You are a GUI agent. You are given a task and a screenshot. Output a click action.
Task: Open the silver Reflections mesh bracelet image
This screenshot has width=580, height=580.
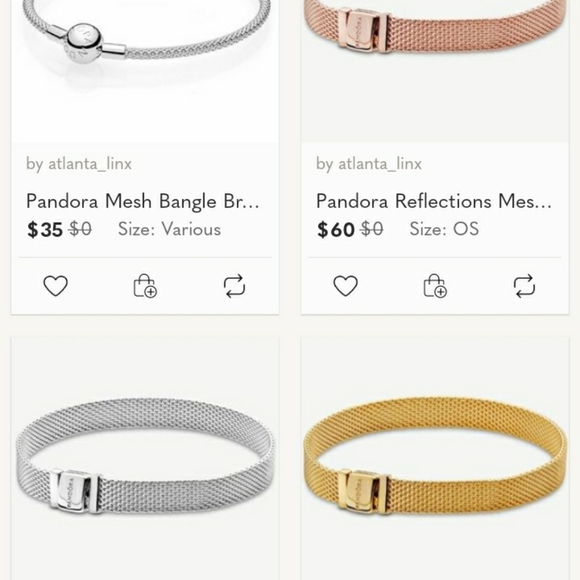tap(145, 458)
